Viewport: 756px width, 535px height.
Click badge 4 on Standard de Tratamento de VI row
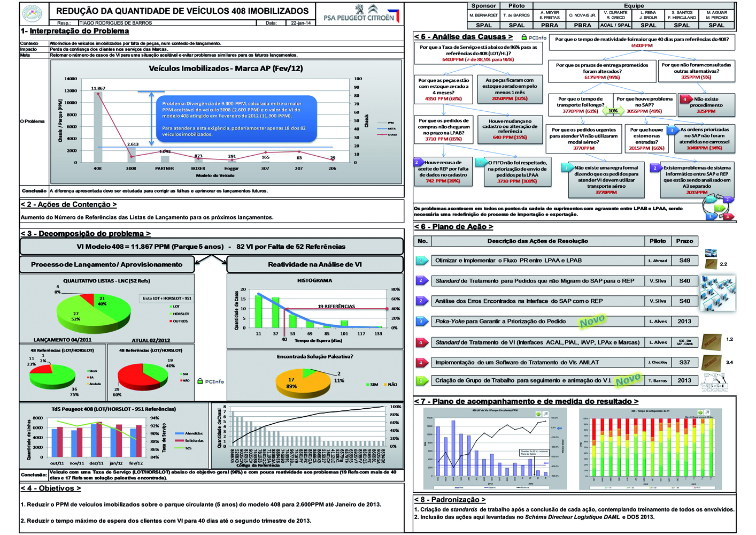point(421,342)
